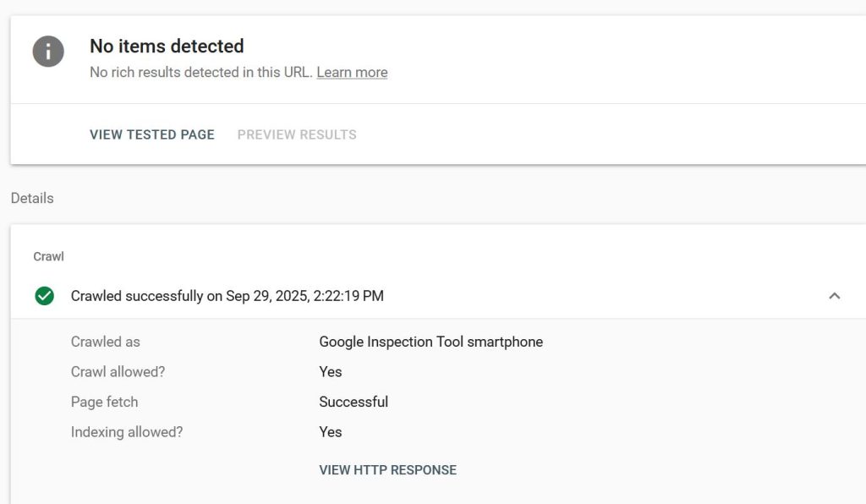This screenshot has height=504, width=866.
Task: Click the 'Indexing allowed?' label
Action: point(127,432)
